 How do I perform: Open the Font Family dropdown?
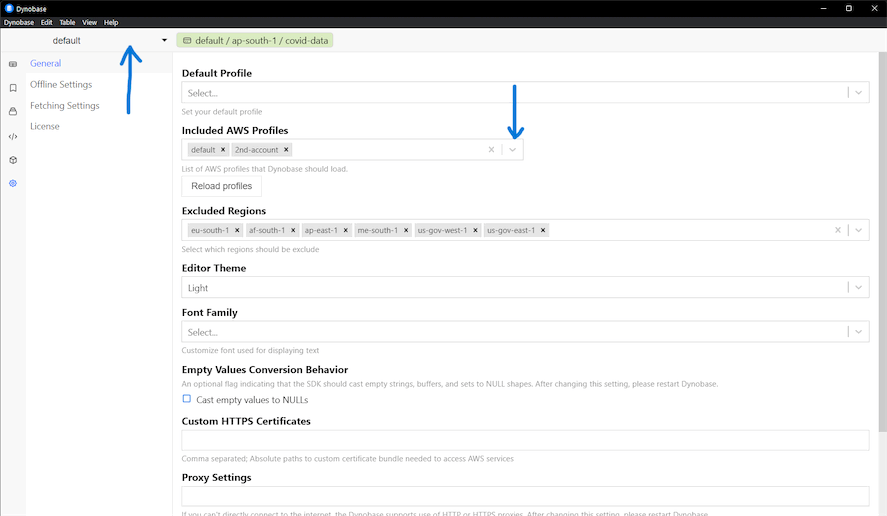click(x=525, y=332)
